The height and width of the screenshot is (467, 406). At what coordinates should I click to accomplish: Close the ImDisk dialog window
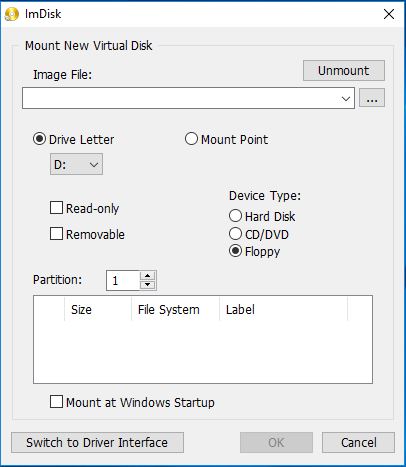click(389, 14)
